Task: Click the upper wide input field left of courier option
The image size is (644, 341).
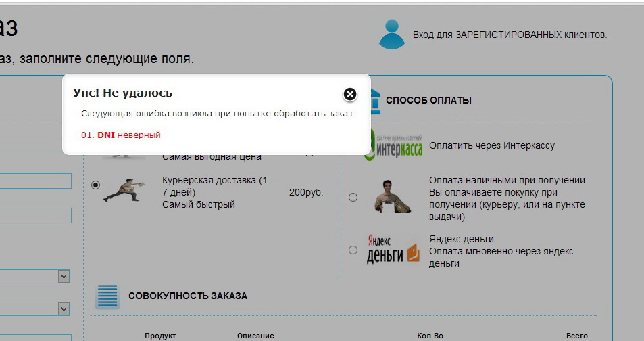Action: (x=35, y=181)
